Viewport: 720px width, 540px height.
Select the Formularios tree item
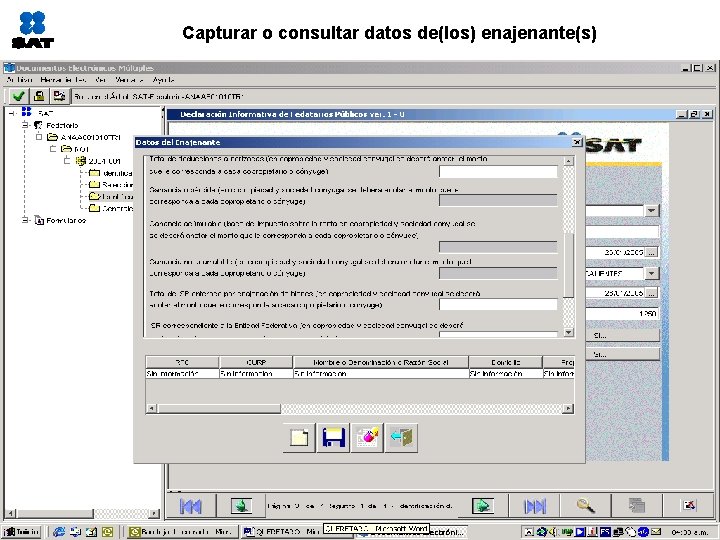pos(66,220)
